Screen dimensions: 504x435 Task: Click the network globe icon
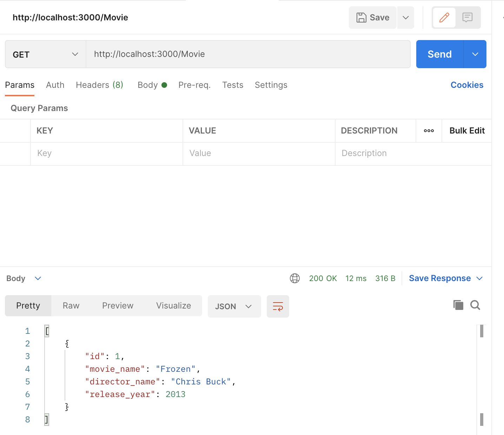[295, 279]
